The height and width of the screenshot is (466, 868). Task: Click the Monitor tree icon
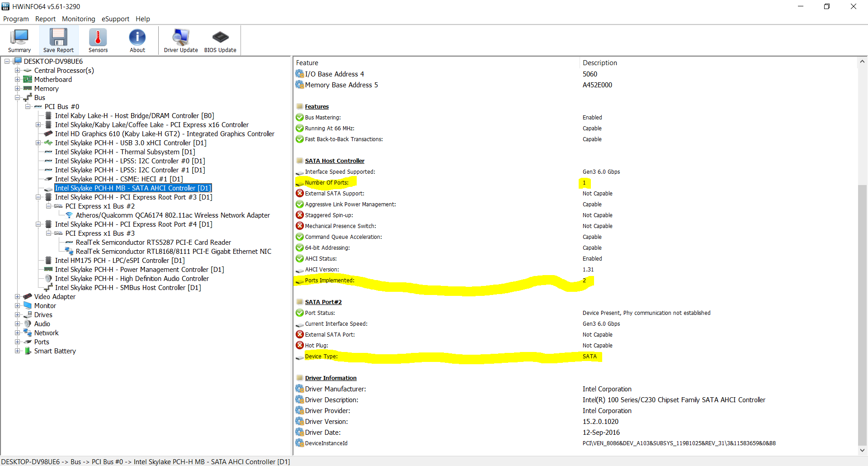[x=28, y=305]
